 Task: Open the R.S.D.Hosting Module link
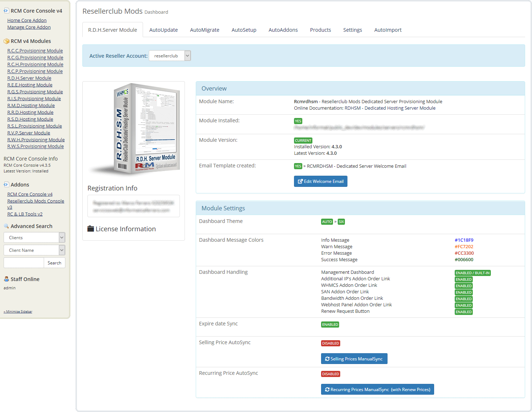click(x=30, y=119)
